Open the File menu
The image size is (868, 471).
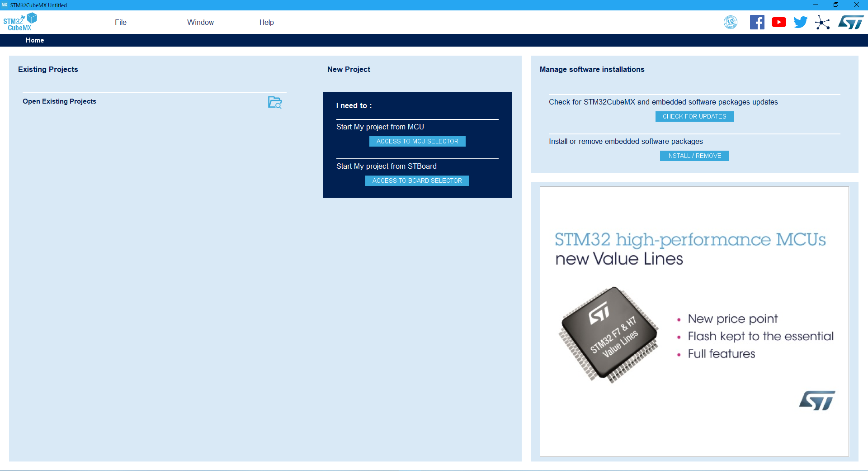(120, 22)
